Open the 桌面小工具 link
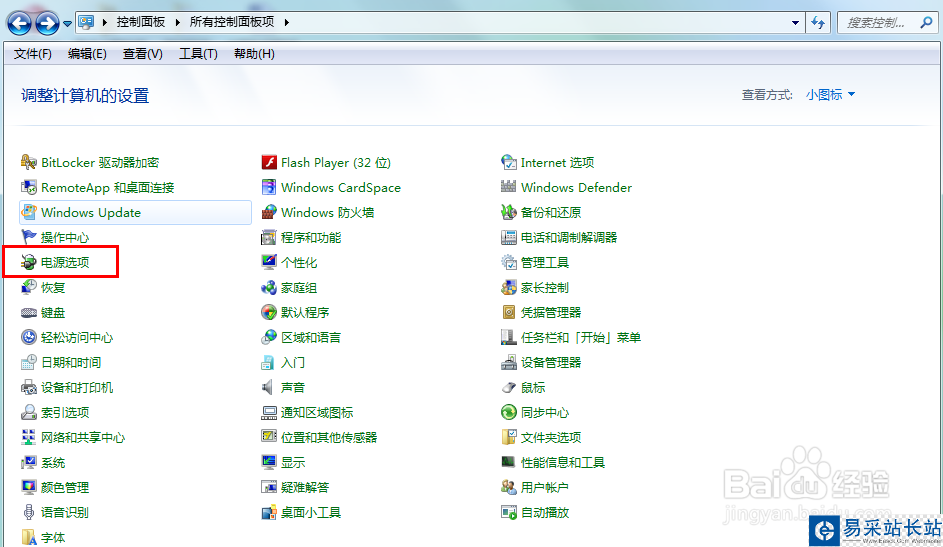This screenshot has width=943, height=547. click(x=311, y=513)
